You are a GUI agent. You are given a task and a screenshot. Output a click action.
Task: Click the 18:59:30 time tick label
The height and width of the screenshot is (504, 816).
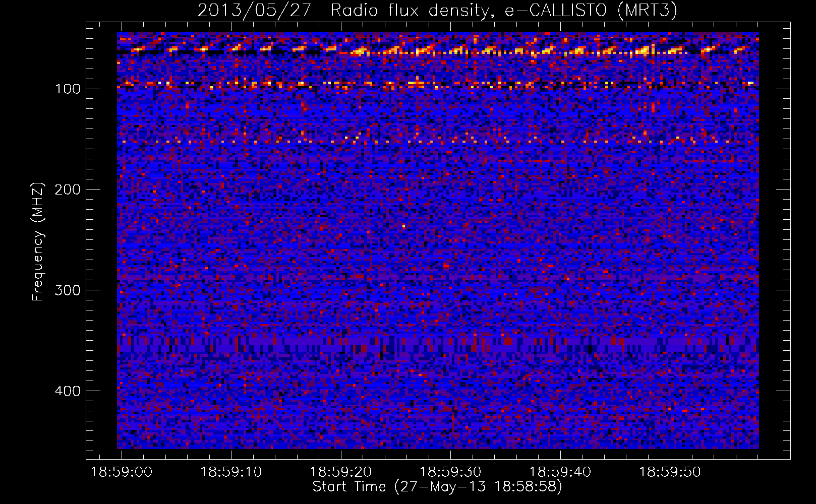(x=450, y=472)
